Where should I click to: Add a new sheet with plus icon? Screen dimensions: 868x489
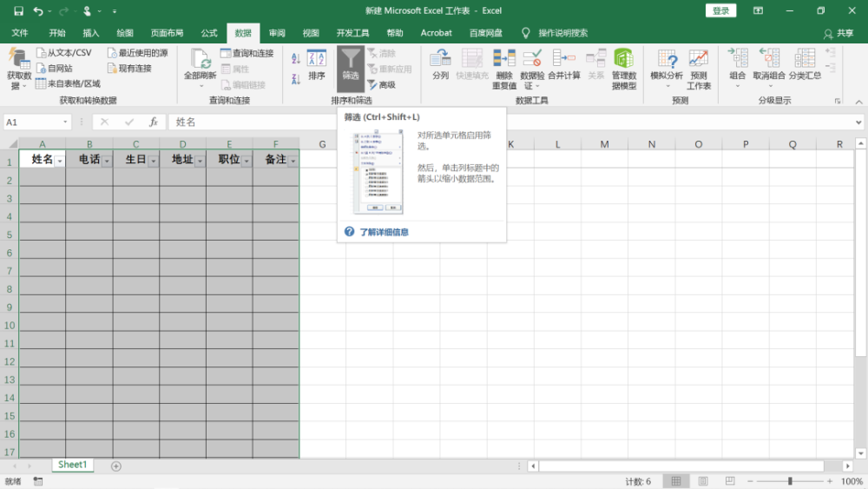pos(115,466)
